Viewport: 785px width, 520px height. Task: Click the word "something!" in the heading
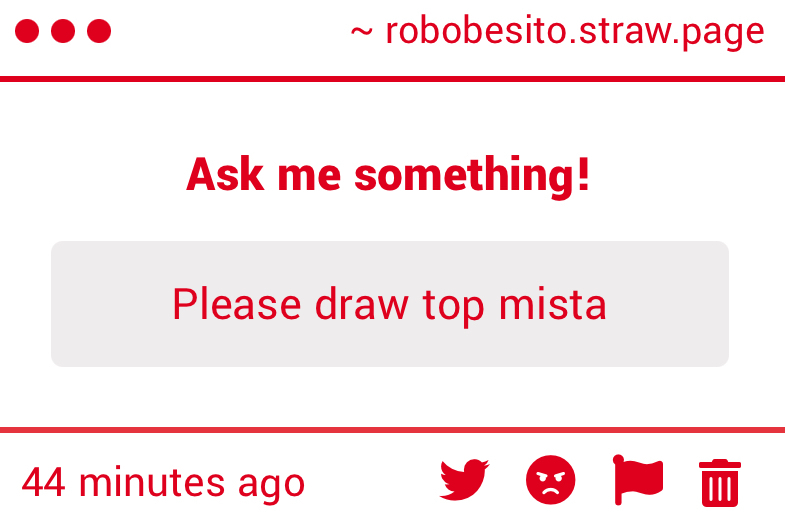click(x=472, y=175)
